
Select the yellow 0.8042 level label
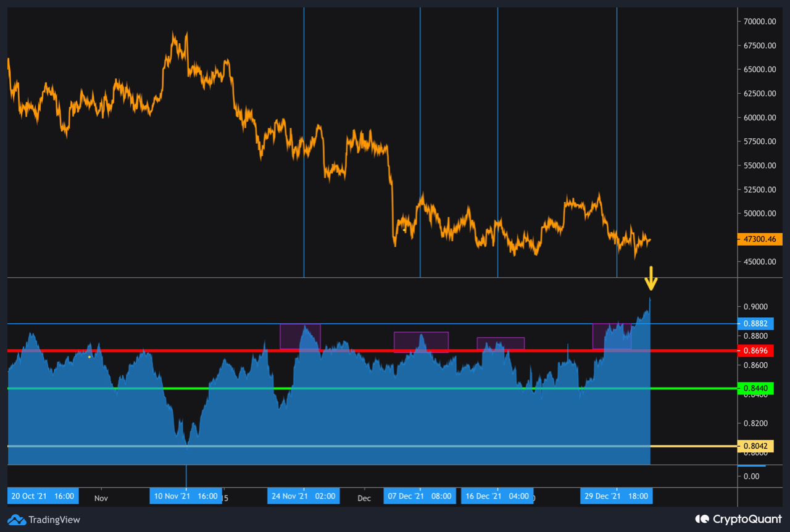point(755,446)
